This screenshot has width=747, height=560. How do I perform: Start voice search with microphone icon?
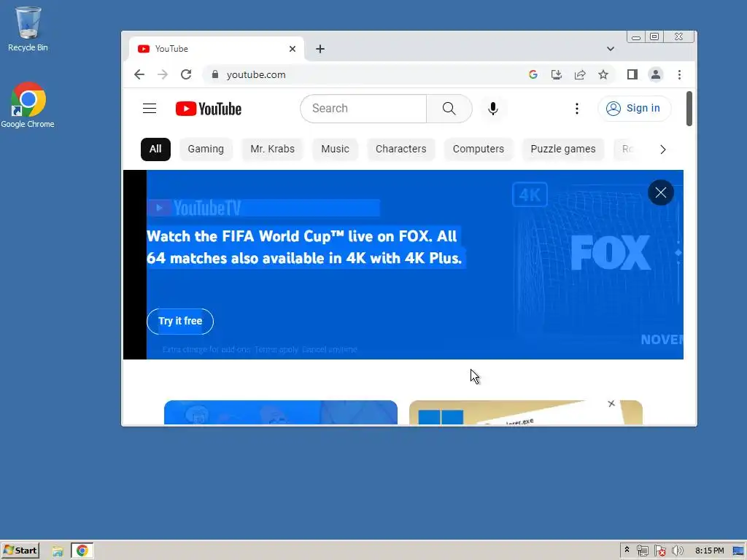[x=493, y=109]
